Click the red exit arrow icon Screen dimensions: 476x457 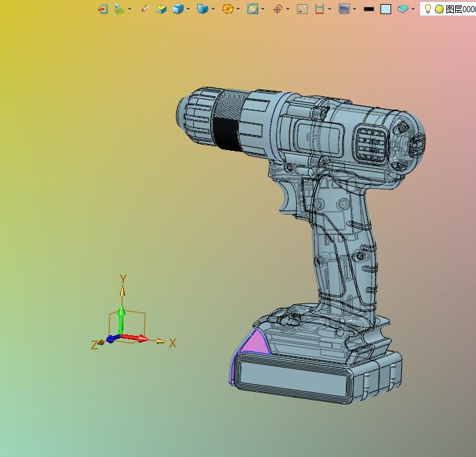(x=102, y=9)
